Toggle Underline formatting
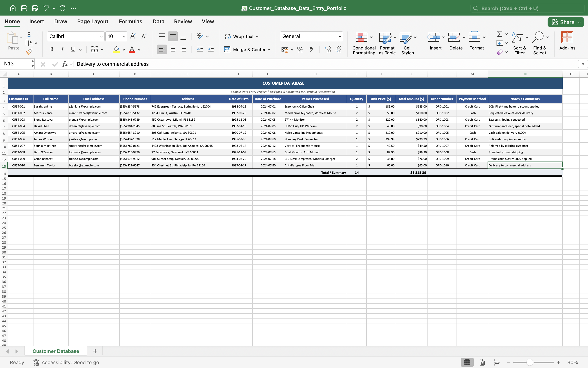 [73, 49]
